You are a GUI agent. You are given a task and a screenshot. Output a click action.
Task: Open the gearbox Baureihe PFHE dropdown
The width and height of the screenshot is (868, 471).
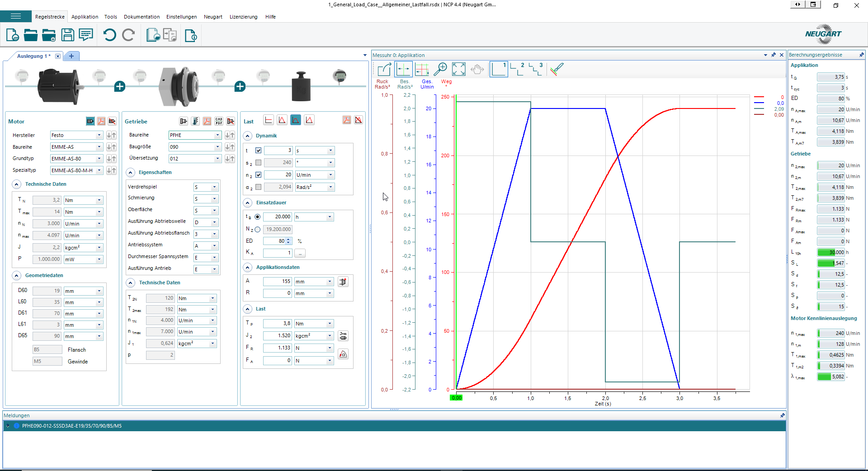(x=195, y=135)
